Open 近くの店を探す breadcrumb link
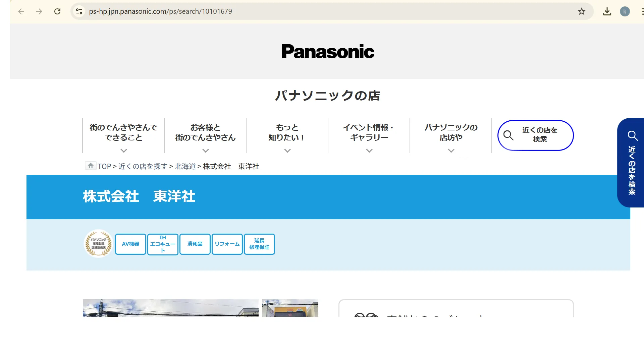The width and height of the screenshot is (644, 362). click(x=143, y=166)
